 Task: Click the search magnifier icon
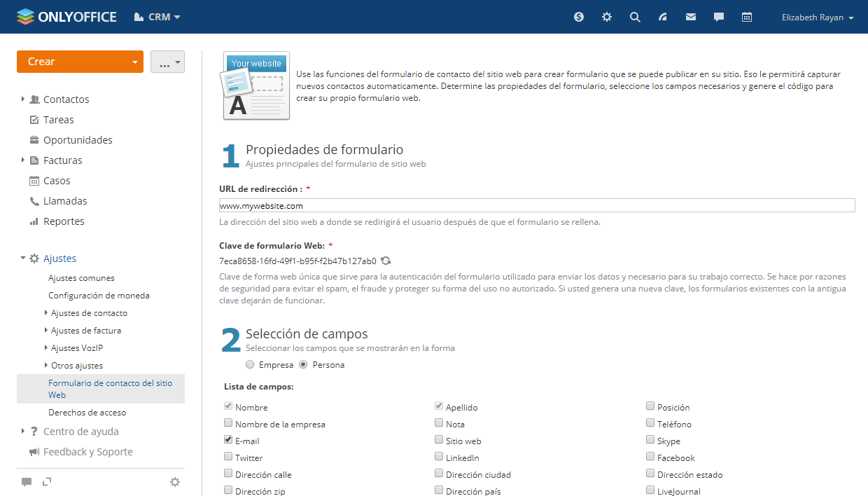point(635,17)
